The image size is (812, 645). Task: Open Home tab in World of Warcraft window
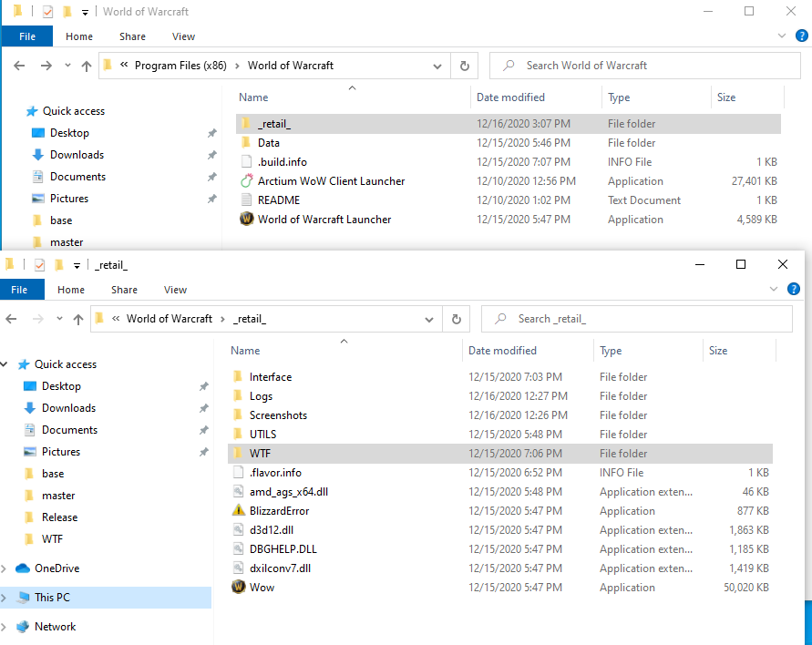[x=79, y=36]
